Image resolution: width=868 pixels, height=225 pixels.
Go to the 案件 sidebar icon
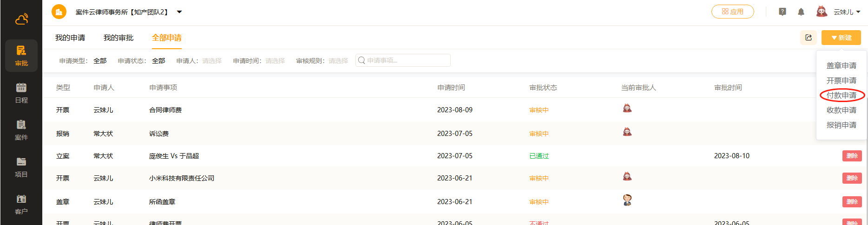pyautogui.click(x=21, y=129)
